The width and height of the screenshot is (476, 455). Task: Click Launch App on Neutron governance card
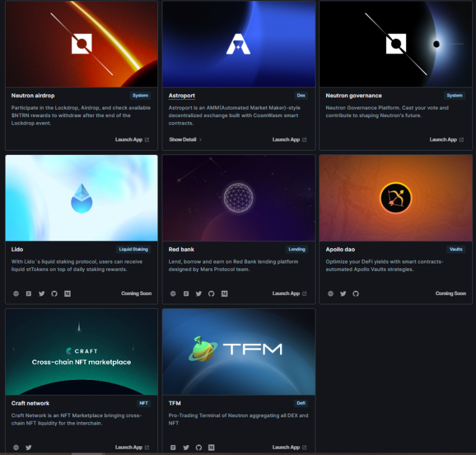click(x=446, y=139)
